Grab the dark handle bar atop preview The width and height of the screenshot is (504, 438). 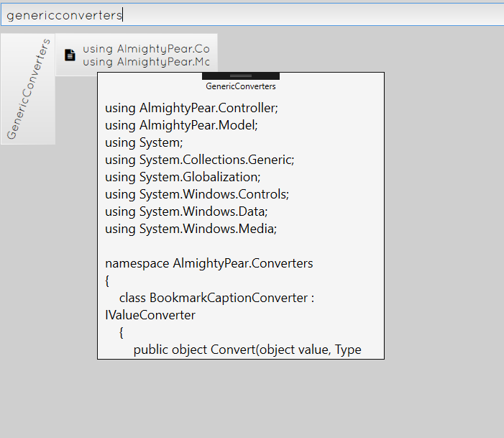pyautogui.click(x=241, y=76)
